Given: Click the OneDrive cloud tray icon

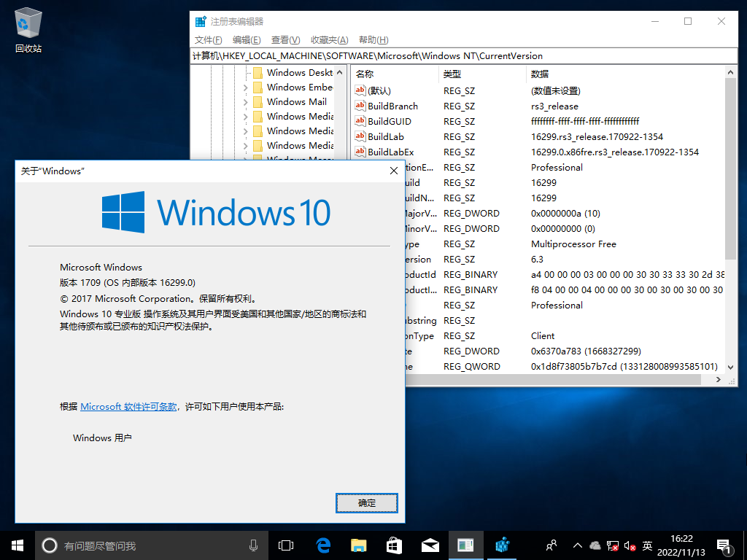Looking at the screenshot, I should point(595,545).
